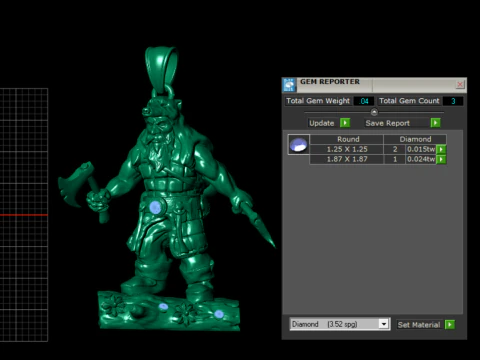Click the "1.87 X 1.87" cell
Image resolution: width=480 pixels, height=360 pixels.
[347, 159]
